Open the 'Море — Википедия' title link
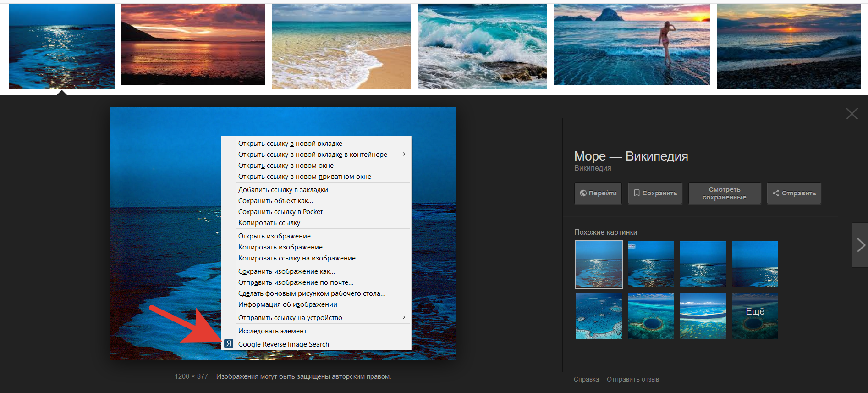The width and height of the screenshot is (868, 393). point(631,156)
